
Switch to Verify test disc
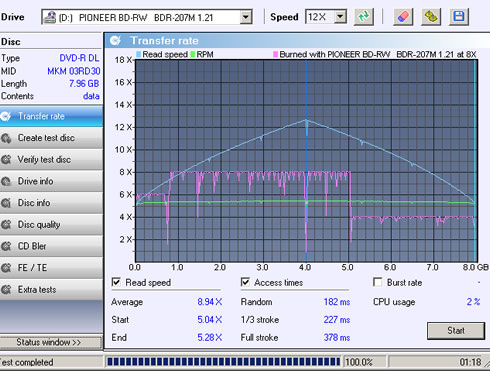pyautogui.click(x=51, y=160)
